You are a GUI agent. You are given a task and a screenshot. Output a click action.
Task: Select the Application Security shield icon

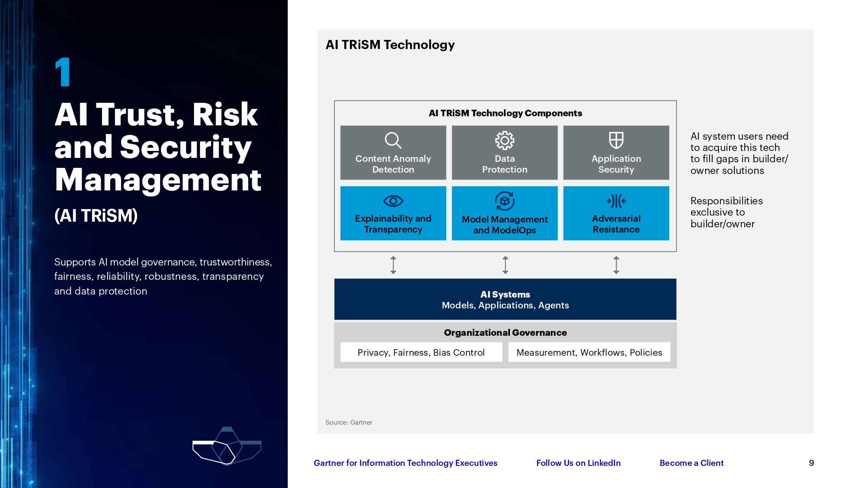tap(616, 140)
